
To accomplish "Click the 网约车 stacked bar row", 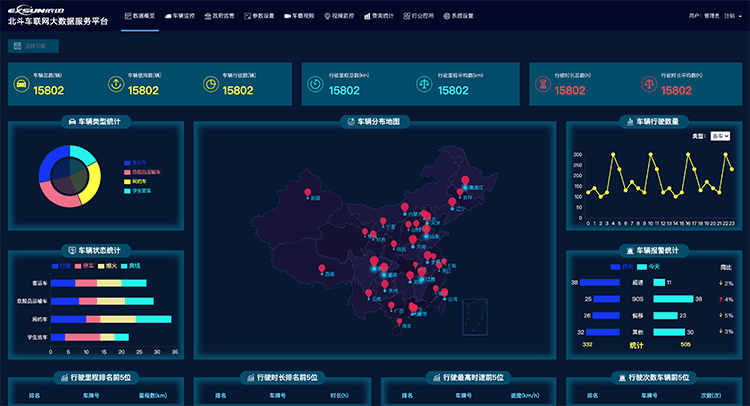I will (111, 319).
